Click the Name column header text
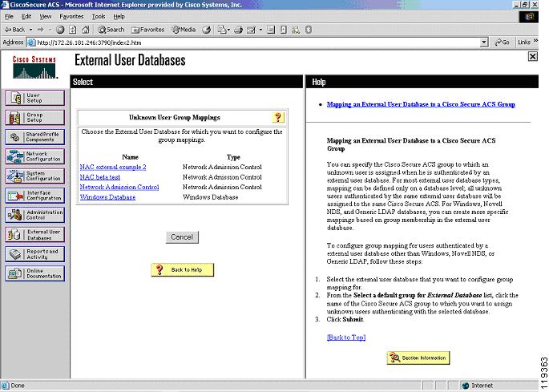 click(131, 157)
